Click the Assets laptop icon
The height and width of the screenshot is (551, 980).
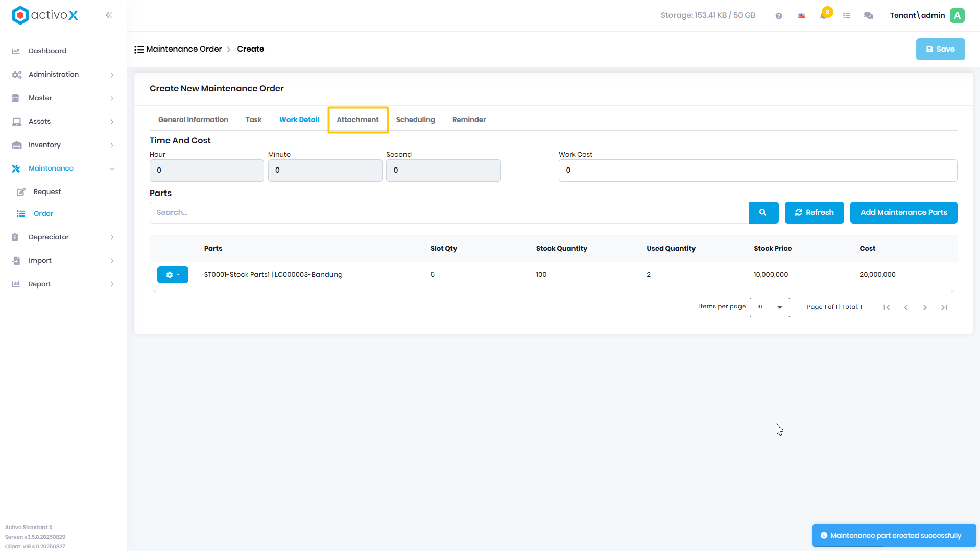tap(16, 122)
